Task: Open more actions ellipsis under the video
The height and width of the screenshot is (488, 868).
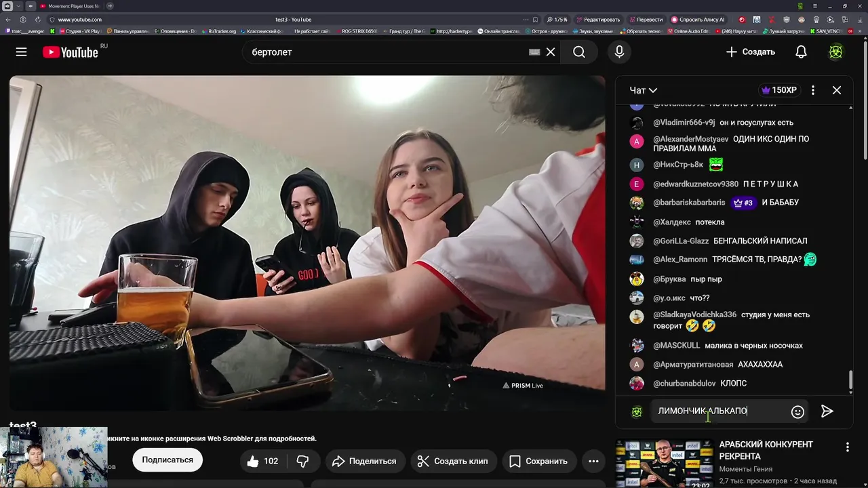Action: 593,461
